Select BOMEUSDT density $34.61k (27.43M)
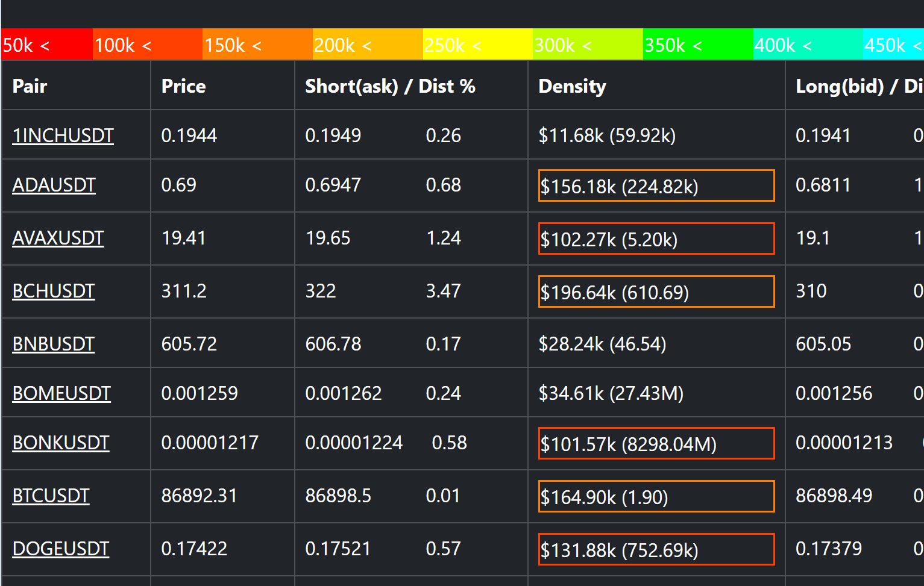Viewport: 924px width, 586px height. [611, 393]
